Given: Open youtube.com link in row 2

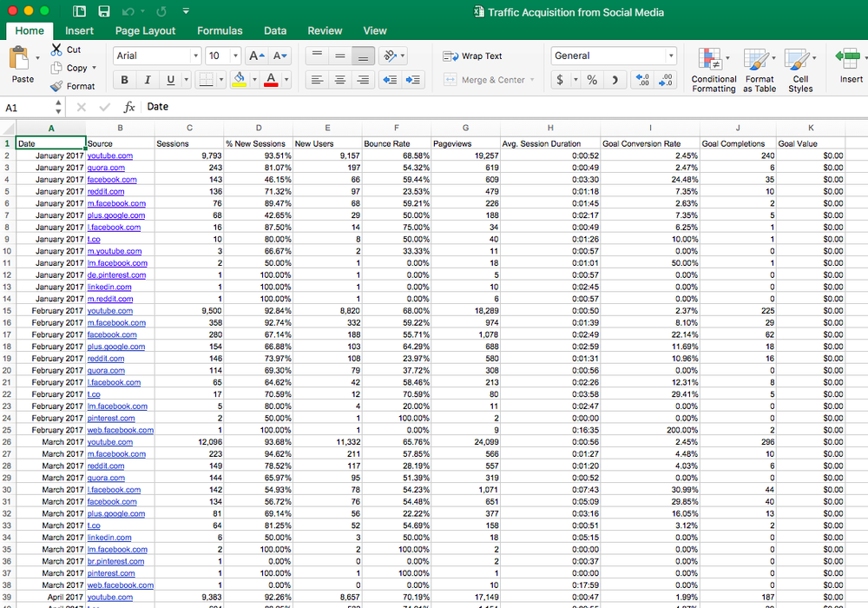Looking at the screenshot, I should (110, 155).
